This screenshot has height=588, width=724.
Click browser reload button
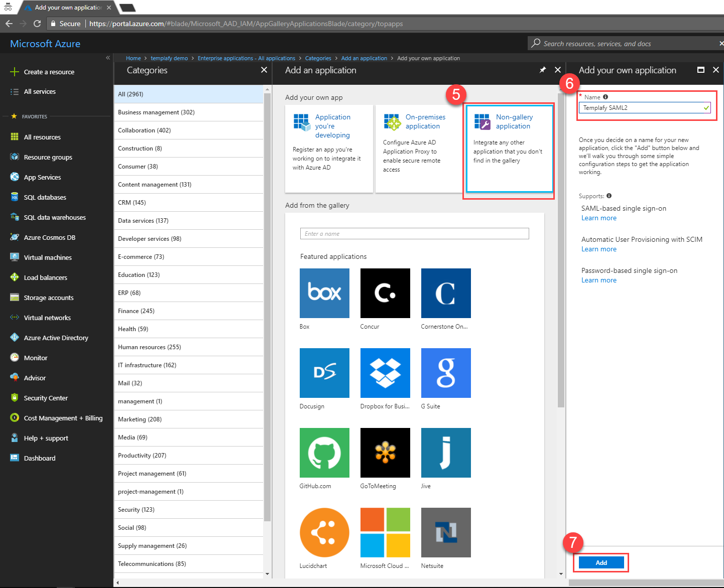[x=37, y=24]
